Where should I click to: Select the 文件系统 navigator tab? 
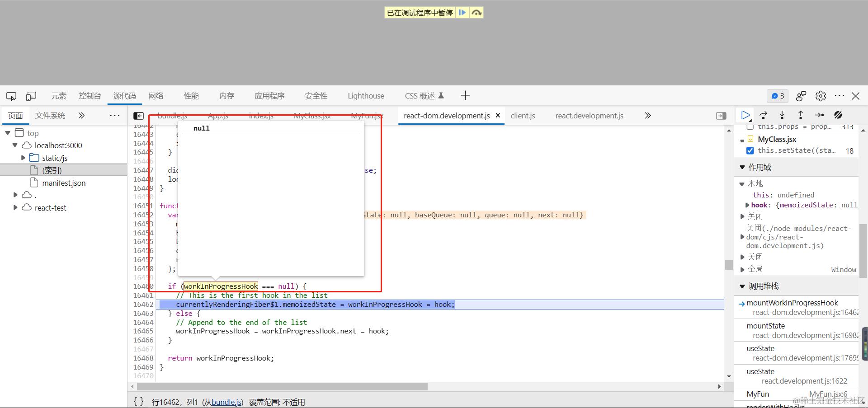click(x=50, y=116)
